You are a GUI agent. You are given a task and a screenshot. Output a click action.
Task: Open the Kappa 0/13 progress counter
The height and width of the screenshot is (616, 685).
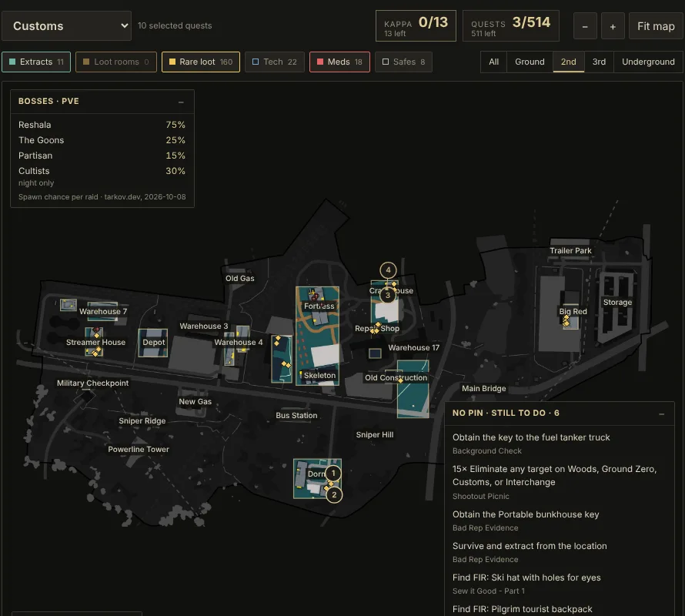coord(416,26)
